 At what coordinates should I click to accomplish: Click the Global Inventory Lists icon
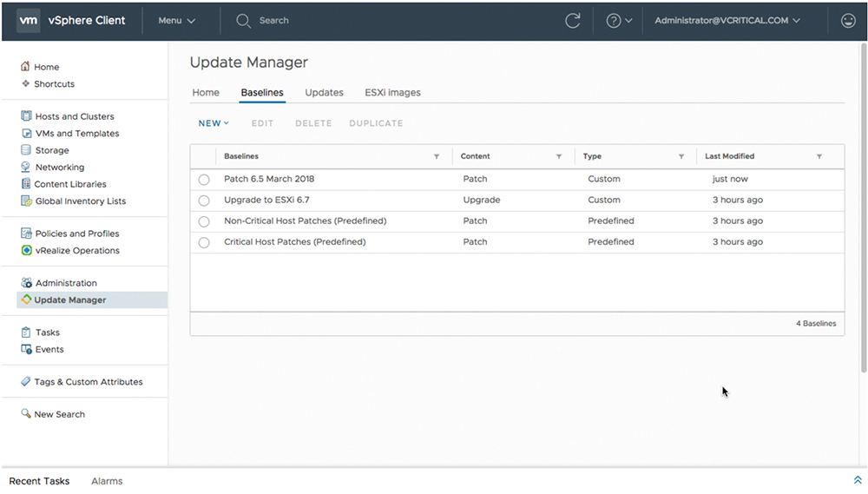(x=26, y=201)
